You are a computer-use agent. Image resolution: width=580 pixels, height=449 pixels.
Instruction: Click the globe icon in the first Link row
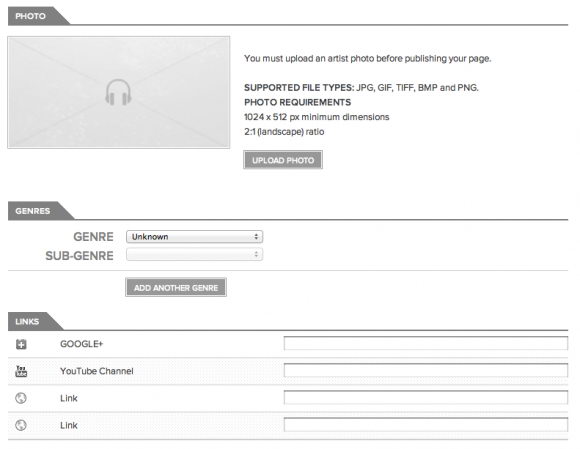(x=21, y=398)
